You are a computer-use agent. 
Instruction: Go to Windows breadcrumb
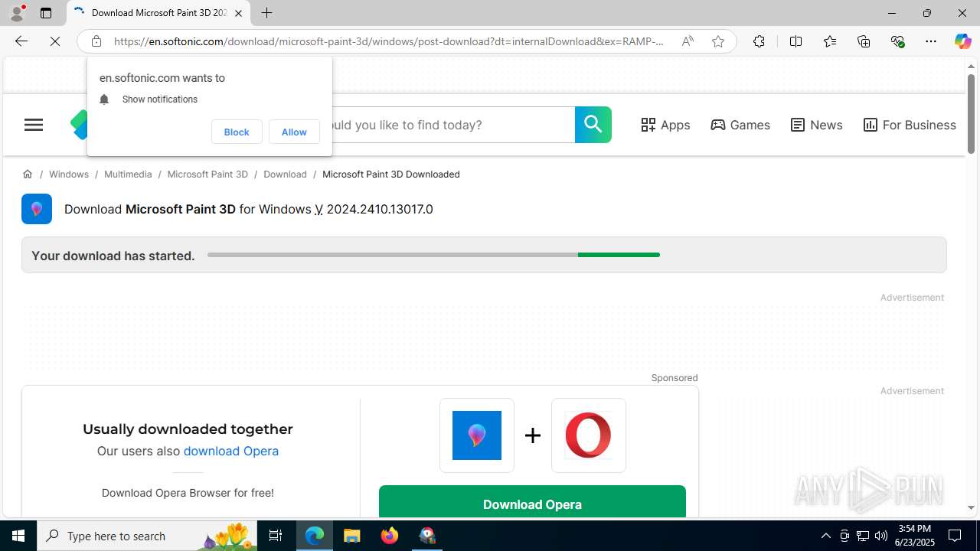(69, 174)
